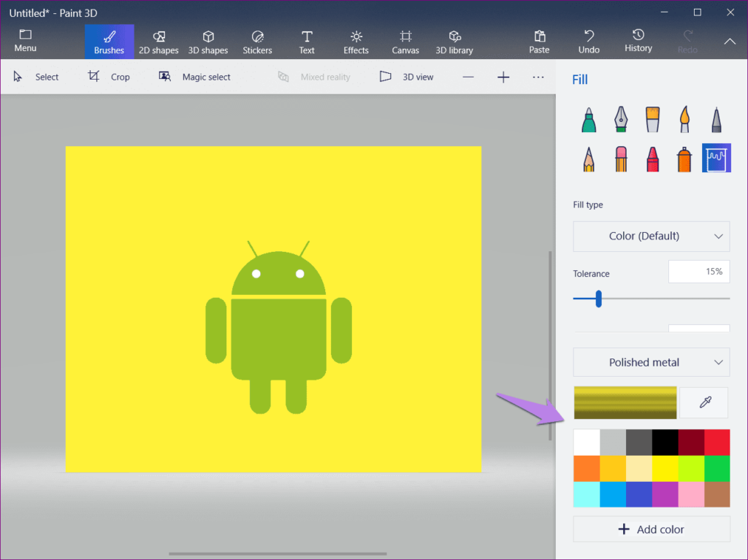Choose the purple color swatch
This screenshot has width=748, height=560.
tap(665, 494)
